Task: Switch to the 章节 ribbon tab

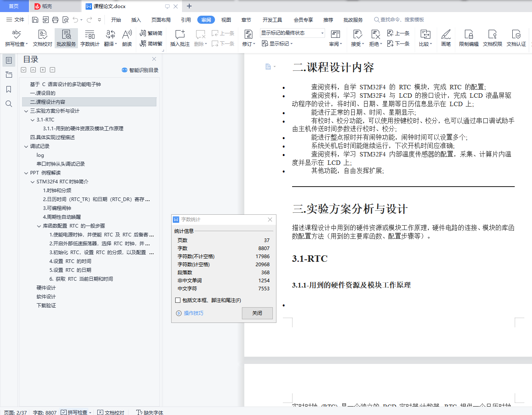Action: click(246, 20)
